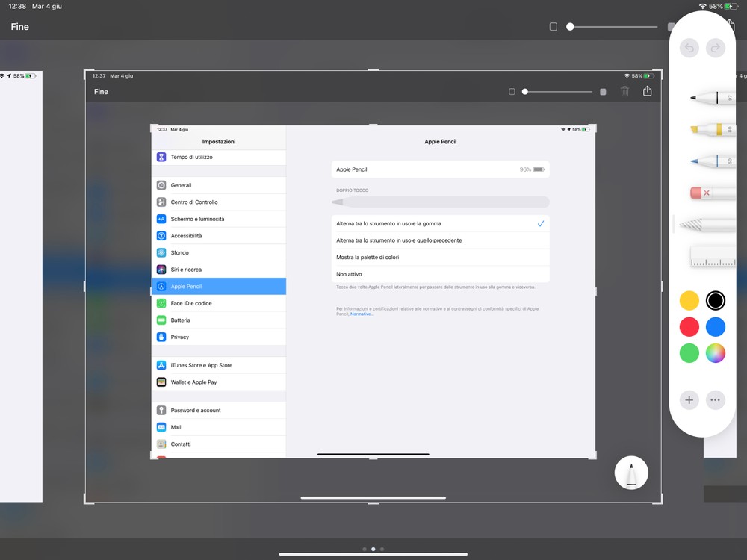
Task: Select the striped lasso selection tool
Action: click(707, 224)
